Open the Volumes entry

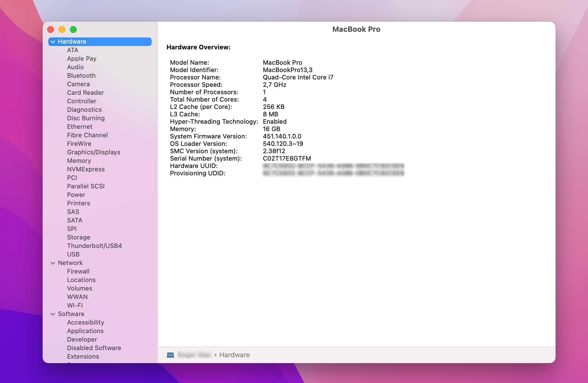click(x=80, y=289)
